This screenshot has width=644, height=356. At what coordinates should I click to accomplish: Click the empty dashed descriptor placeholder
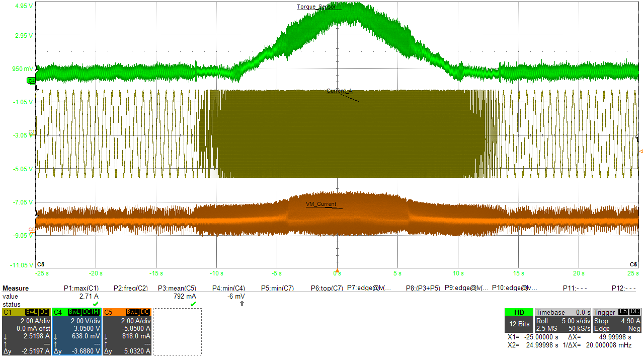pos(177,331)
